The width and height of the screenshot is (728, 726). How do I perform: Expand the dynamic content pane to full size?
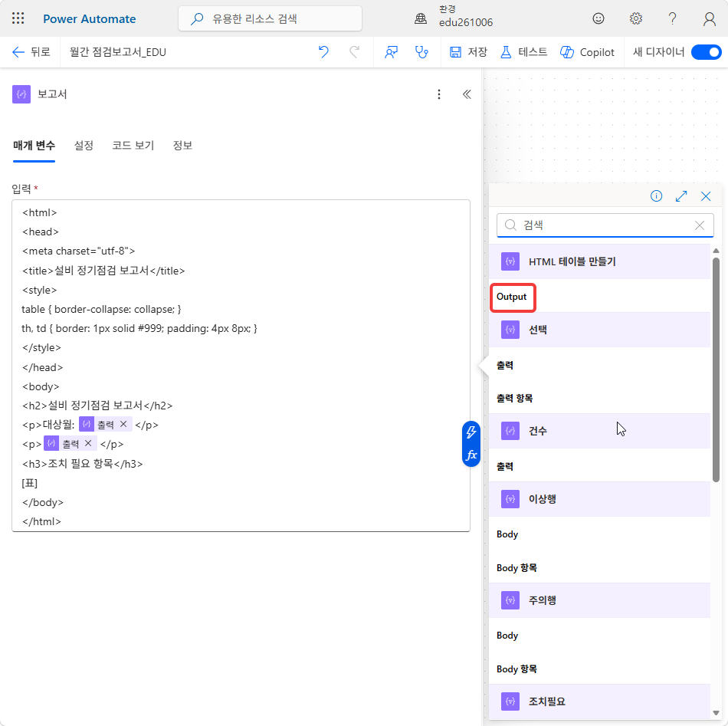681,196
